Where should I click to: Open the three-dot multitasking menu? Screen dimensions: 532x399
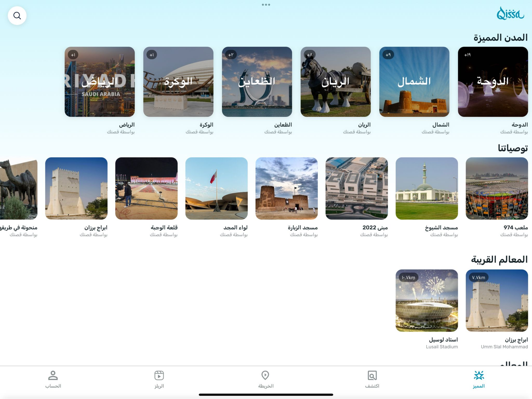(266, 5)
